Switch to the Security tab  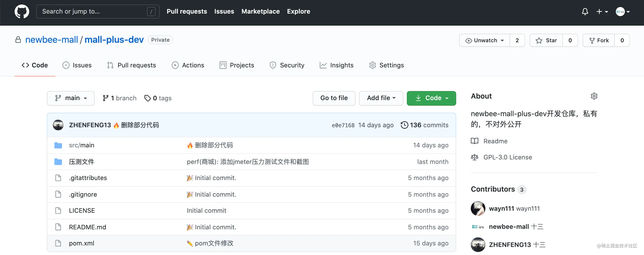pyautogui.click(x=287, y=65)
